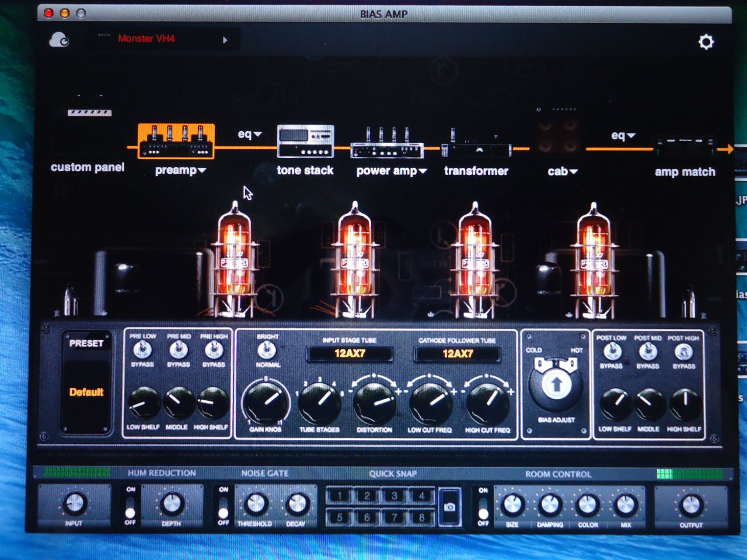Select Quick Snap slot 1
The height and width of the screenshot is (560, 747).
point(340,496)
